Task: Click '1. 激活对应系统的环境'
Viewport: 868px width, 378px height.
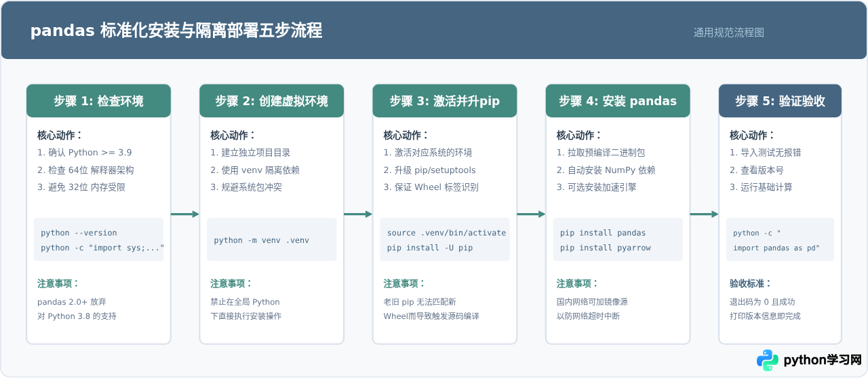Action: click(428, 153)
